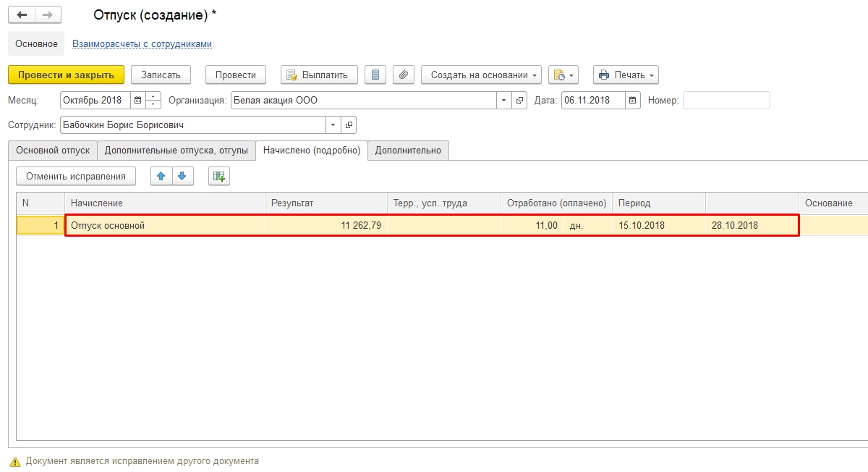Select period end cell 28.10.2018
Image resolution: width=868 pixels, height=472 pixels.
click(752, 225)
